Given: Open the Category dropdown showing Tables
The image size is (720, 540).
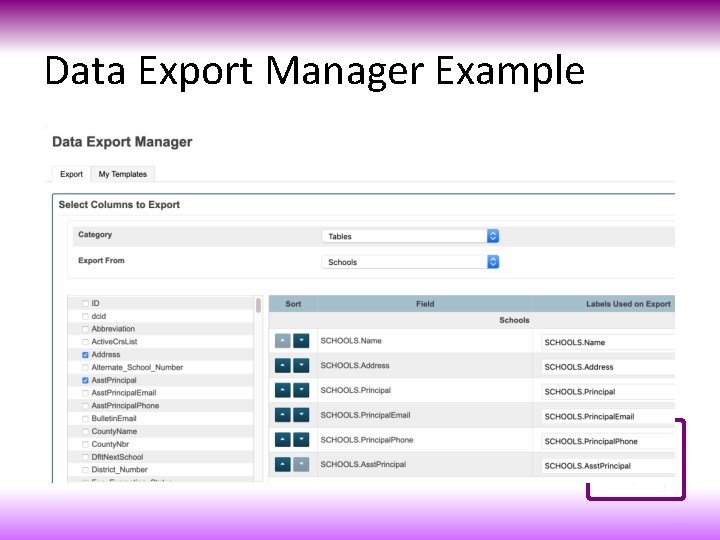Looking at the screenshot, I should (410, 236).
